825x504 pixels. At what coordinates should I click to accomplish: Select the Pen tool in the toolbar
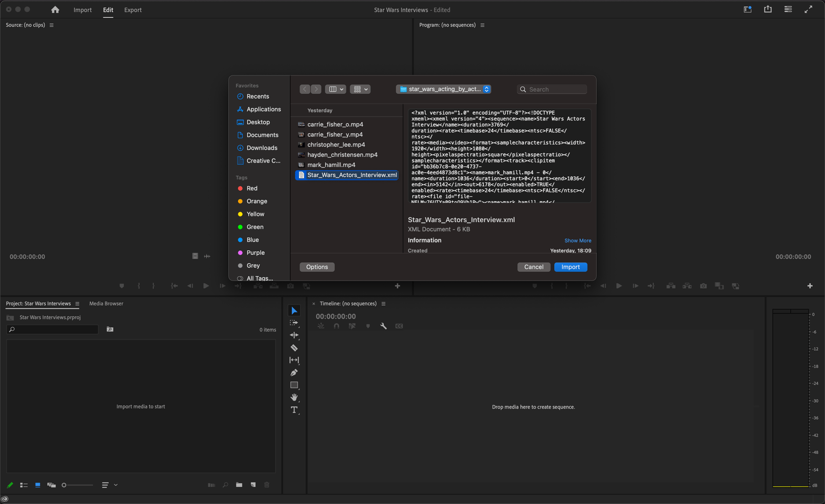pyautogui.click(x=294, y=372)
